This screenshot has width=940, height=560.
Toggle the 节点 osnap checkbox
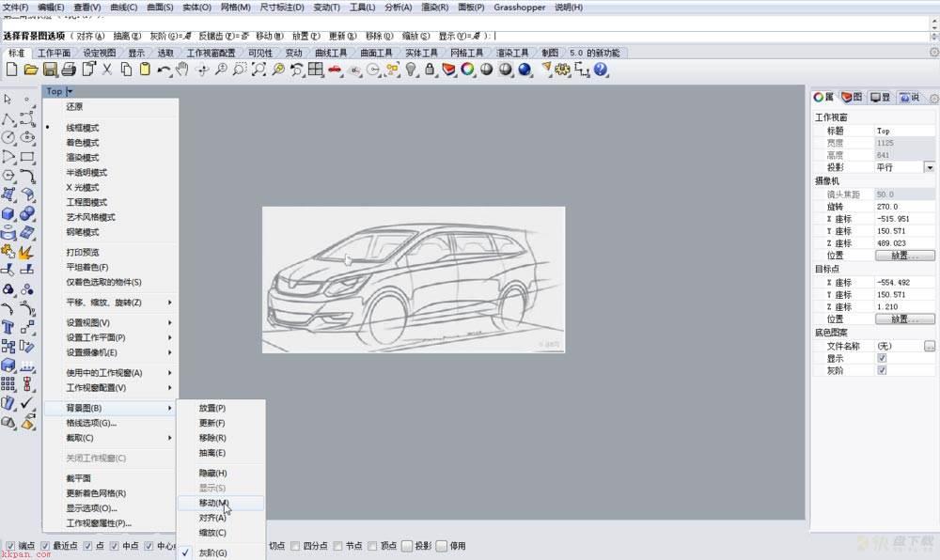[337, 546]
